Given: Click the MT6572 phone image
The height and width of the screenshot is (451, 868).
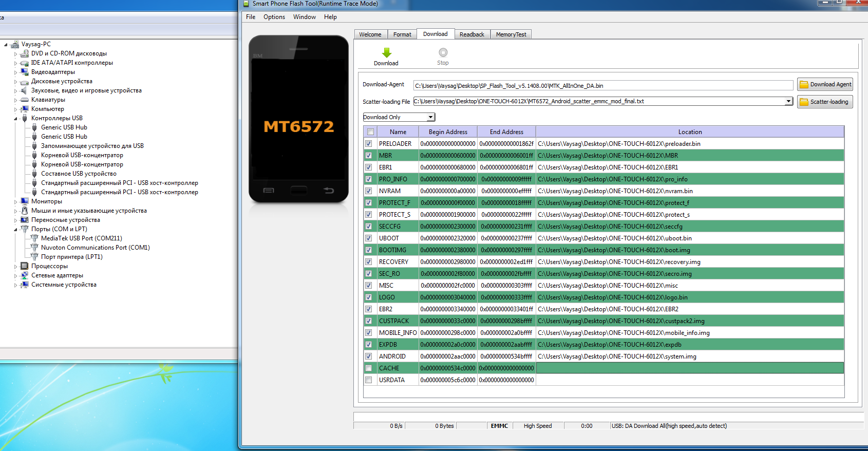Looking at the screenshot, I should point(298,120).
